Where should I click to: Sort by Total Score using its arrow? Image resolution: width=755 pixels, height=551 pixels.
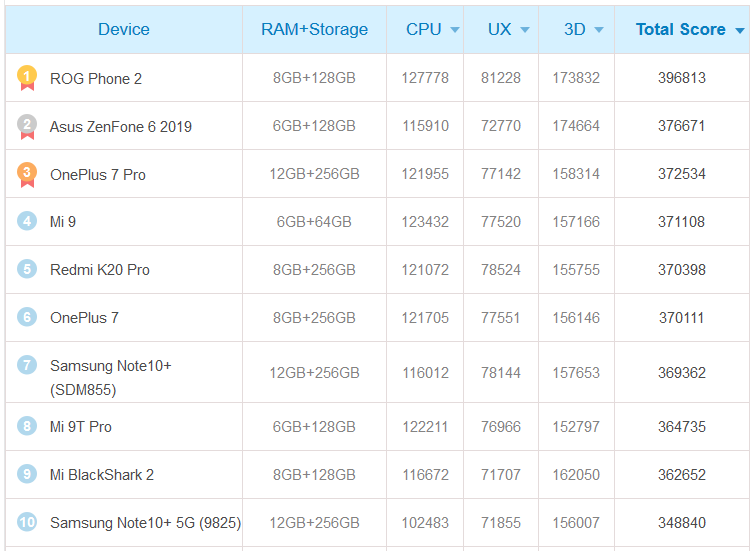(x=740, y=31)
